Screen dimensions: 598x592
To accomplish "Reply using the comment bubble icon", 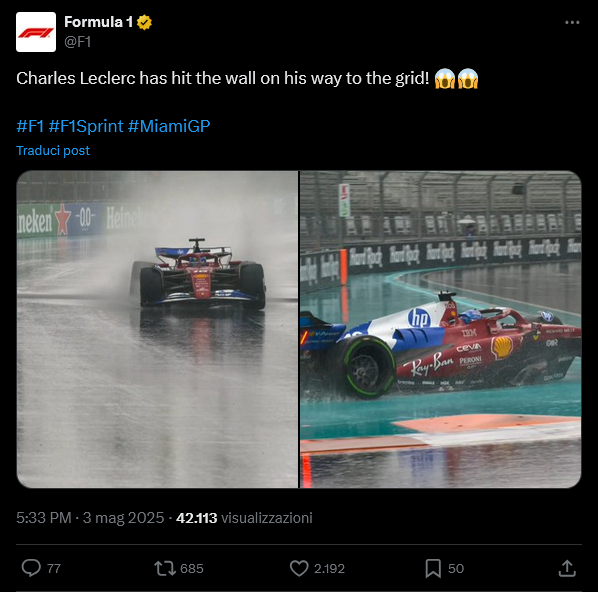I will coord(31,568).
